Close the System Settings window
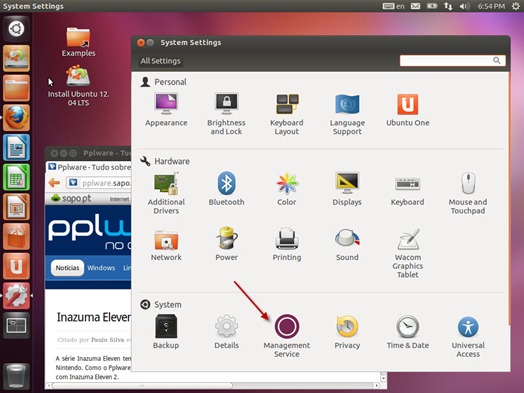Image resolution: width=524 pixels, height=393 pixels. (141, 42)
